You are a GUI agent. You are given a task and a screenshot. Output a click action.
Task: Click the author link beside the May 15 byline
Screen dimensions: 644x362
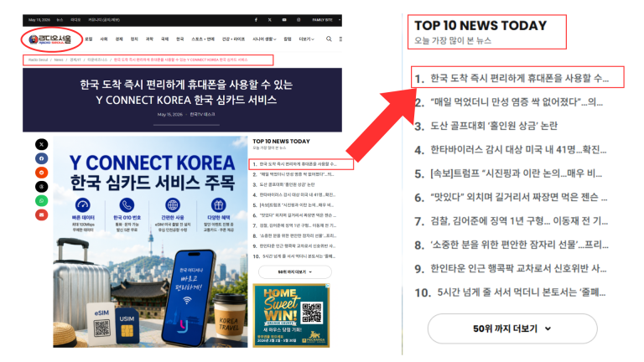(x=202, y=115)
